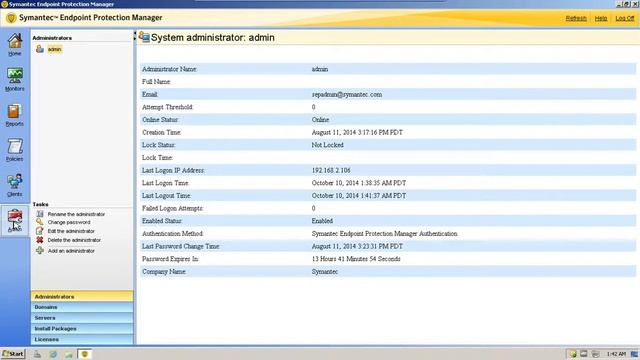Click the Creation Time value August 11, 2014
Viewport: 640px width, 360px height.
pyautogui.click(x=357, y=132)
